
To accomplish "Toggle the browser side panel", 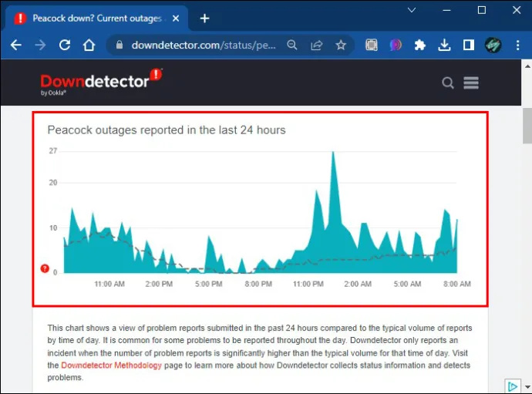I will [469, 45].
